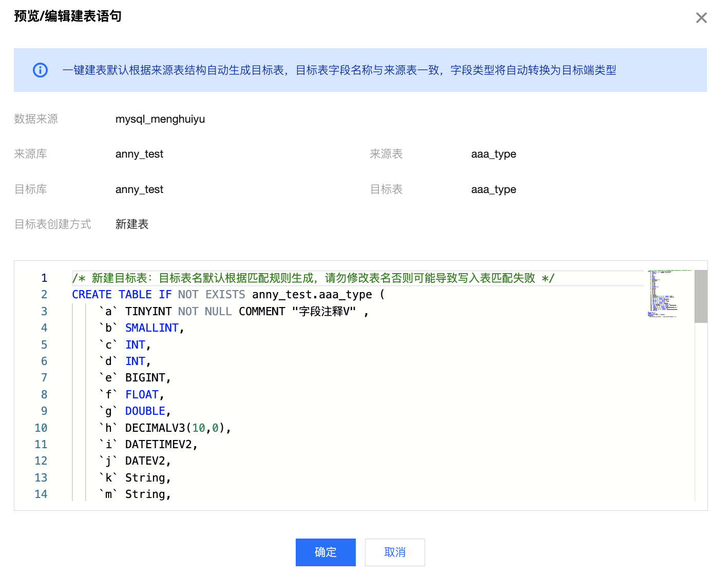Click DATETIMEV2 type on line 11
Viewport: 728px width, 575px height.
click(x=159, y=445)
